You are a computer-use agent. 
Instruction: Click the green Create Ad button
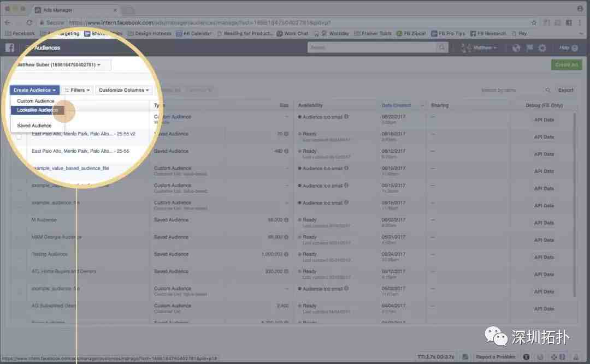[x=567, y=65]
